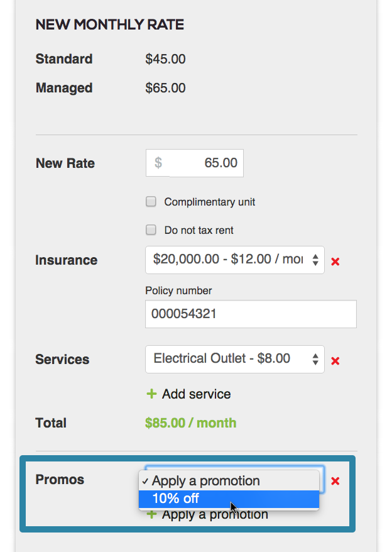Click the green plus next to Add service
The width and height of the screenshot is (392, 552).
click(151, 394)
